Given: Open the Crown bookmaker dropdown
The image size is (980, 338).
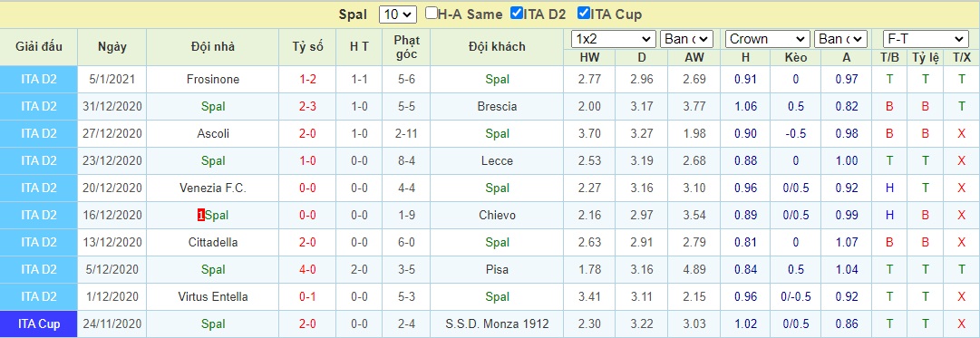Looking at the screenshot, I should [768, 39].
